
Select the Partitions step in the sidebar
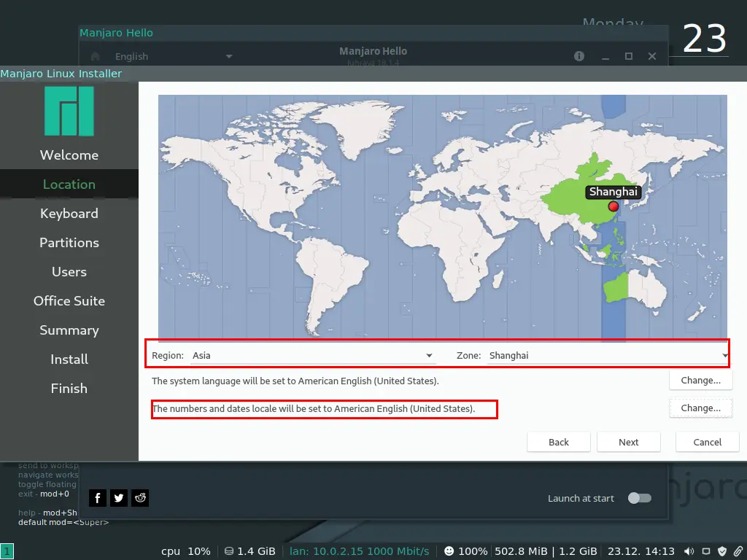tap(69, 242)
